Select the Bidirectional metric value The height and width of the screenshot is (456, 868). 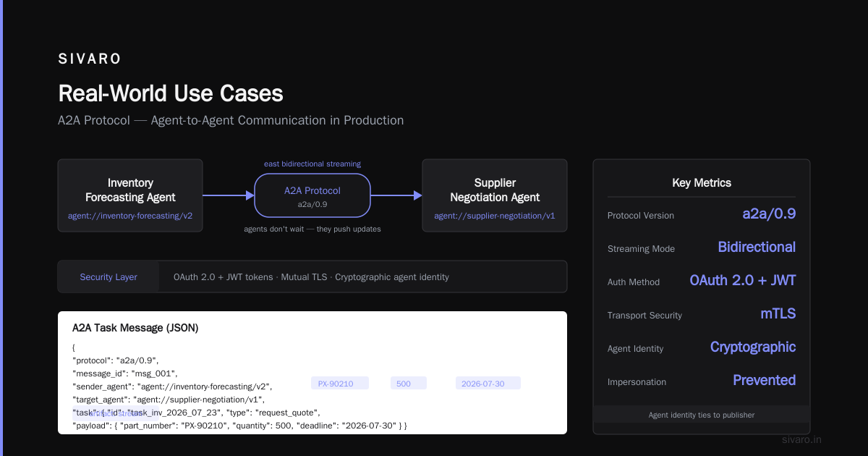point(757,247)
